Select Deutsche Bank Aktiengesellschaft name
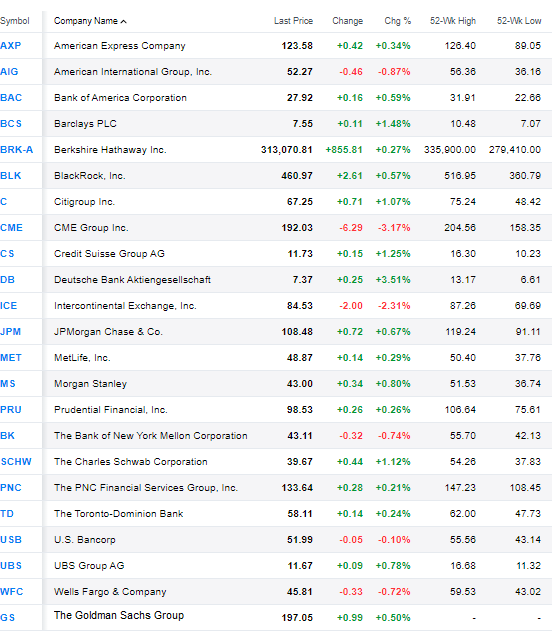 click(x=132, y=280)
